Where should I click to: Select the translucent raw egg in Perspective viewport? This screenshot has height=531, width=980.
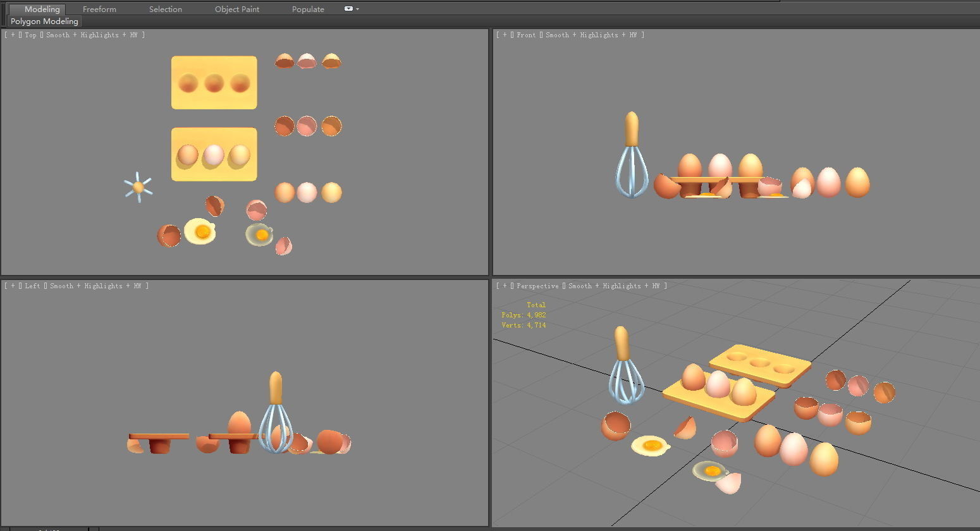coord(710,470)
